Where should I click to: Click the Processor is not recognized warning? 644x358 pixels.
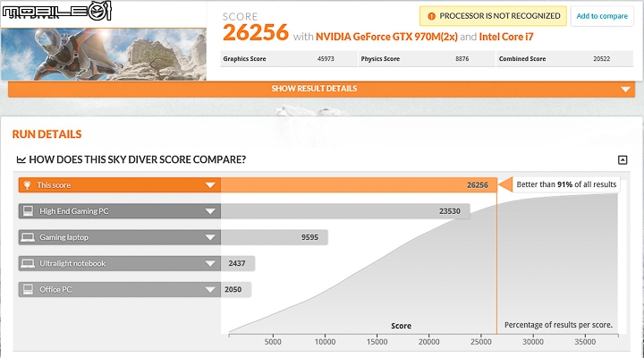coord(493,16)
